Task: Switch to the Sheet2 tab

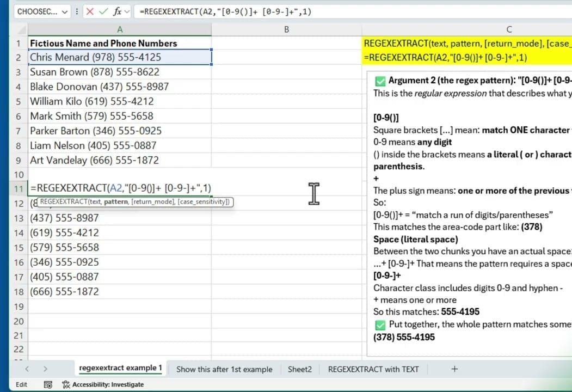Action: [x=299, y=369]
